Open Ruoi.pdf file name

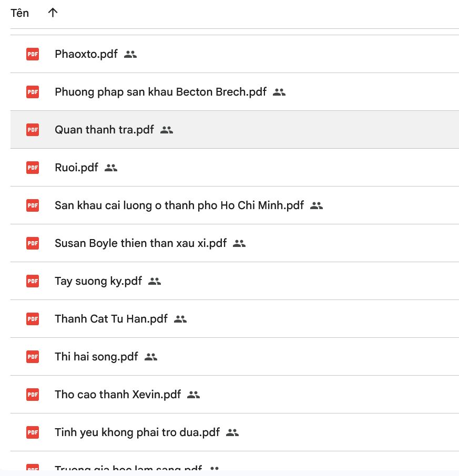coord(76,168)
